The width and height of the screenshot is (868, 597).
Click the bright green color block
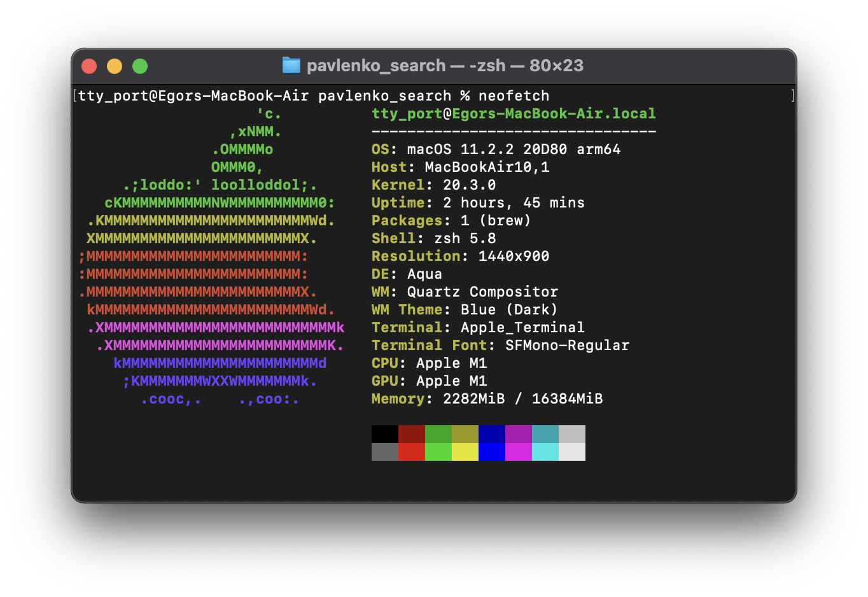click(438, 452)
